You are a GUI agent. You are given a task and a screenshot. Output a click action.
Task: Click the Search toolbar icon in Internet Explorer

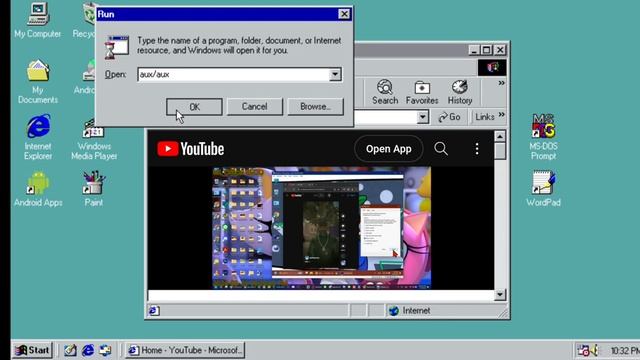click(384, 92)
